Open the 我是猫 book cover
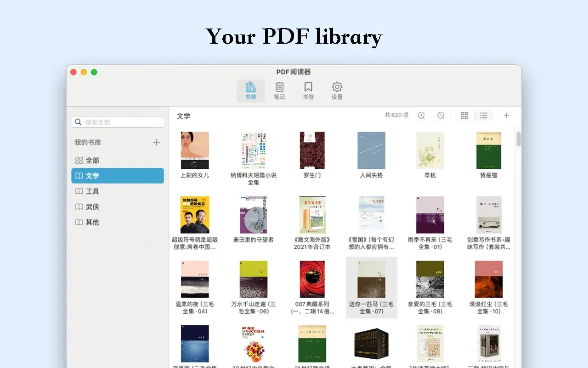The image size is (588, 368). tap(488, 150)
